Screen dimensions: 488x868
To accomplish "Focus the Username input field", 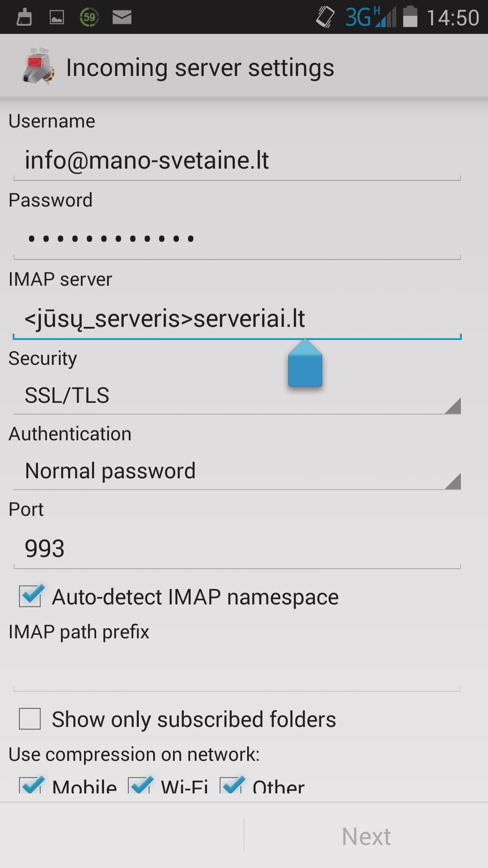I will pos(237,160).
